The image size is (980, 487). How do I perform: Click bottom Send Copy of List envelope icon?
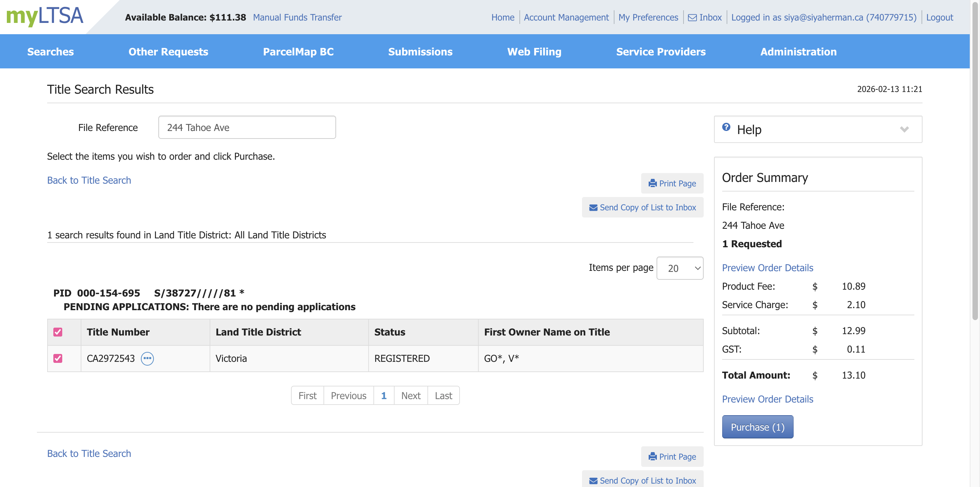pyautogui.click(x=593, y=481)
